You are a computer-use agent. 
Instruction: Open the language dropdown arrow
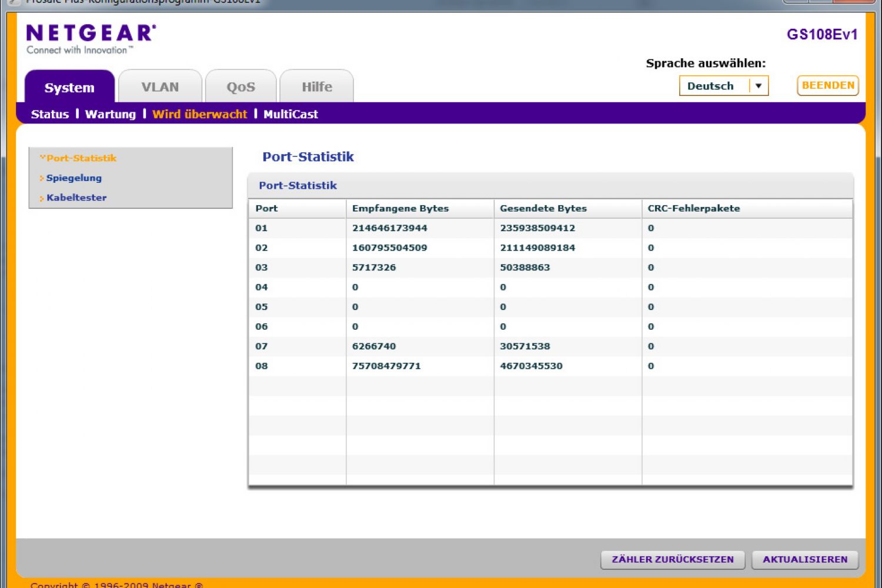(759, 86)
